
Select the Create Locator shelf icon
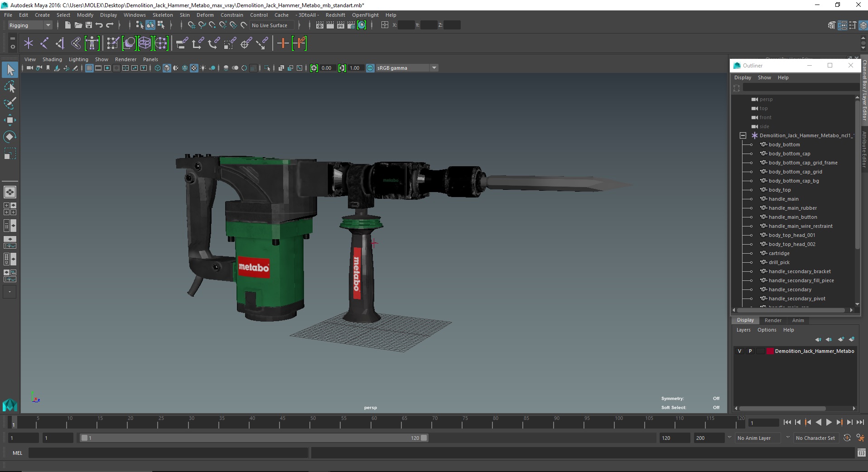pyautogui.click(x=29, y=43)
